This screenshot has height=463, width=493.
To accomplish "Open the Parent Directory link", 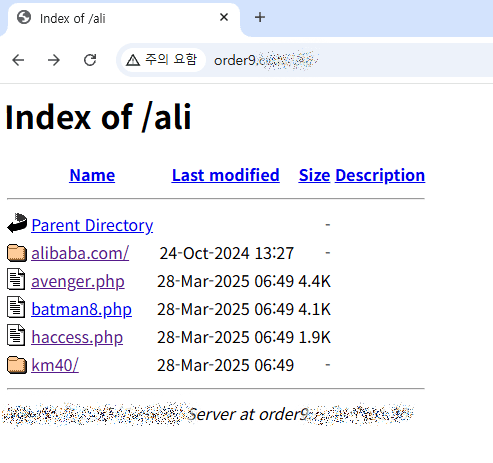I will (x=92, y=225).
